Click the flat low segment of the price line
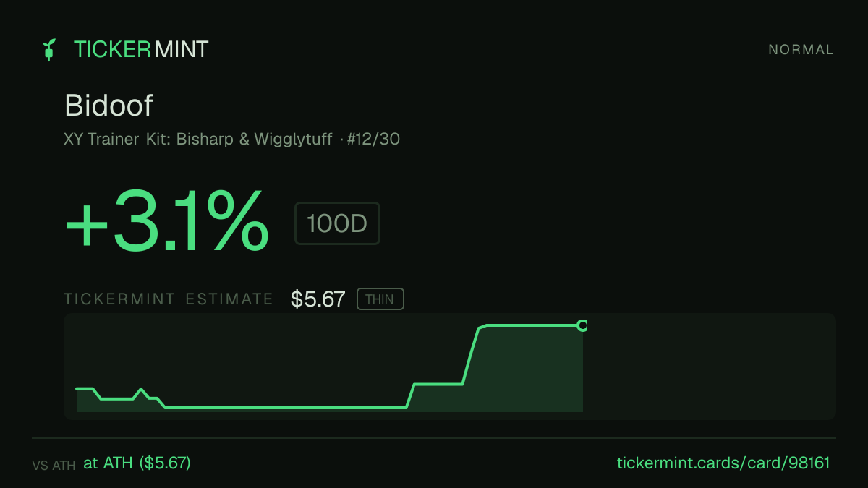 coord(286,408)
